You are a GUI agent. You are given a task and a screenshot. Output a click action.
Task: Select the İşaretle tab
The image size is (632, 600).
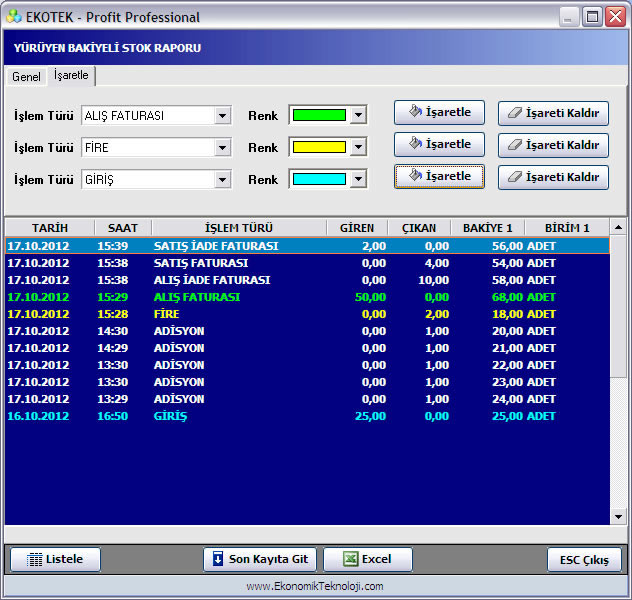71,75
